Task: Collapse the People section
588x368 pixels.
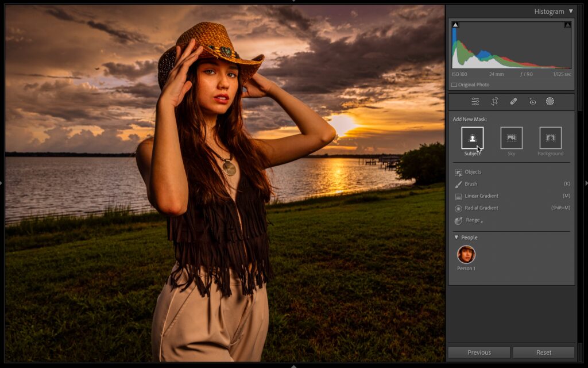Action: 457,237
